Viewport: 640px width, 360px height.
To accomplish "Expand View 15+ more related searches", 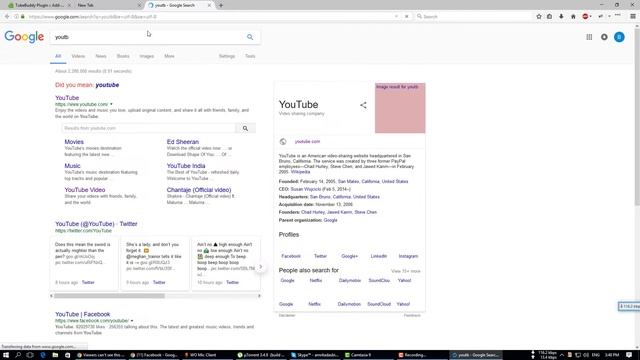I will (x=405, y=271).
